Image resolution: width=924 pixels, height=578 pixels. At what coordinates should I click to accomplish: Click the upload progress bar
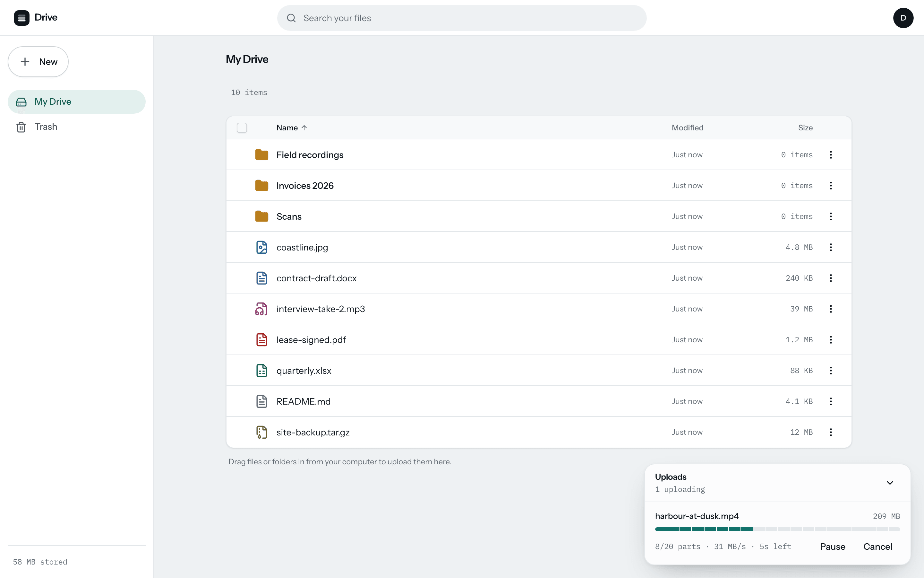[x=777, y=529]
